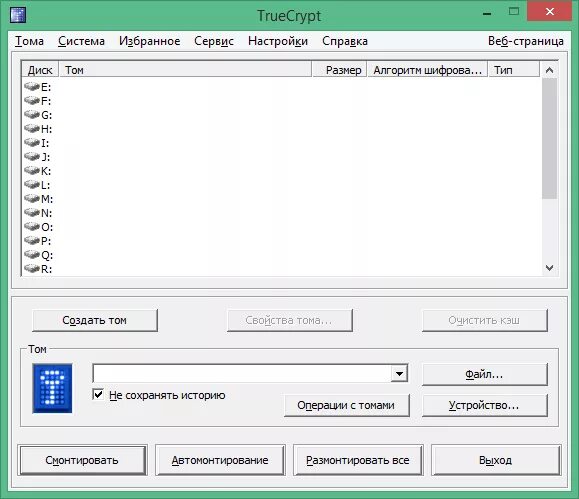Click the blue TrueCrypt logo in Том group
Viewport: 579px width, 499px height.
click(52, 388)
